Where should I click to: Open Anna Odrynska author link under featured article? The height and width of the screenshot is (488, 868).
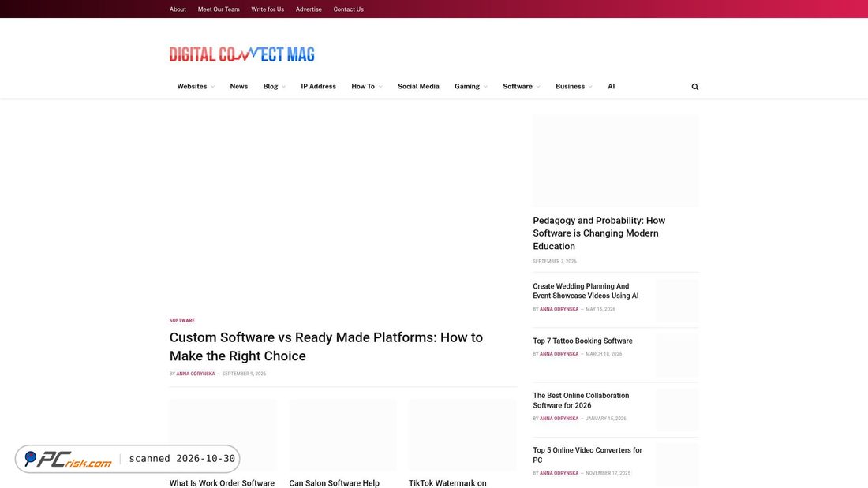pos(196,374)
